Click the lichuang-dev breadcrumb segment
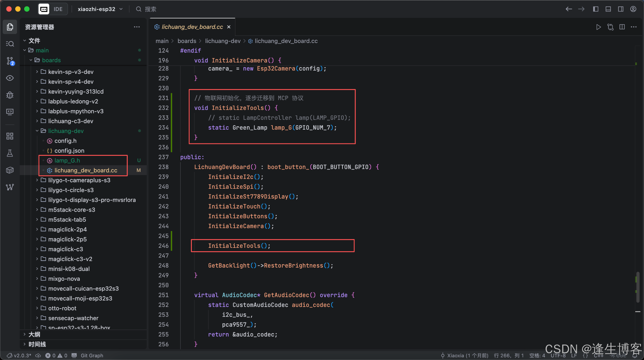The width and height of the screenshot is (644, 360). 223,41
